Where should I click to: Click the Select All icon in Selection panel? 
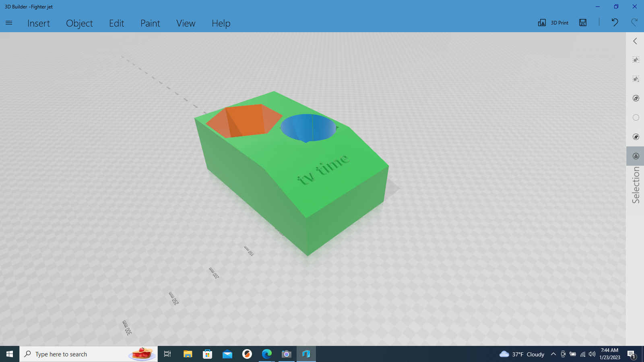click(x=635, y=60)
